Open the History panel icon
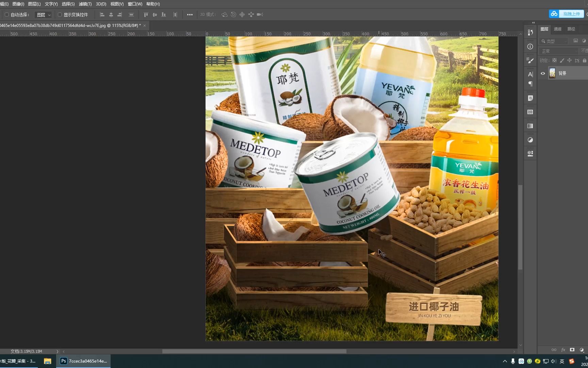 530,32
